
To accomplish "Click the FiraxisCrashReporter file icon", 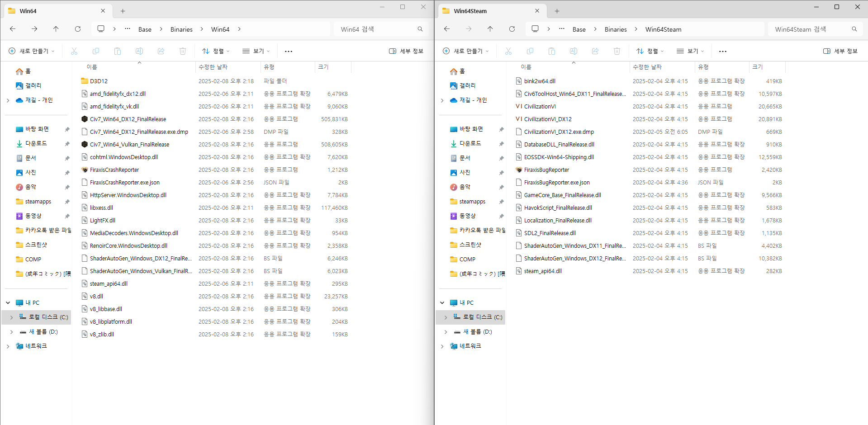I will (x=85, y=170).
